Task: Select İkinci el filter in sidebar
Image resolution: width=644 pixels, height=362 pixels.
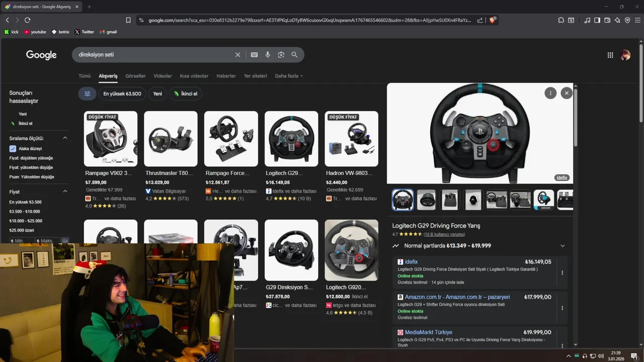Action: [x=25, y=123]
